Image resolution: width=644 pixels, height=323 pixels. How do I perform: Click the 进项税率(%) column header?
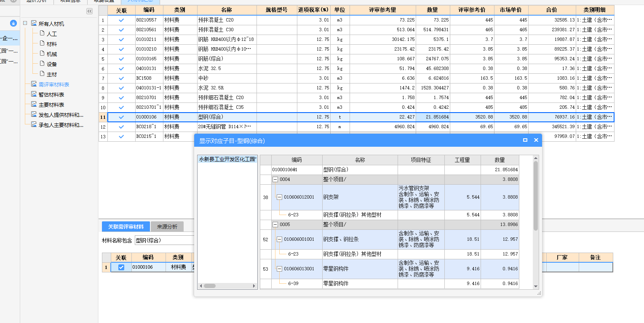coord(313,10)
